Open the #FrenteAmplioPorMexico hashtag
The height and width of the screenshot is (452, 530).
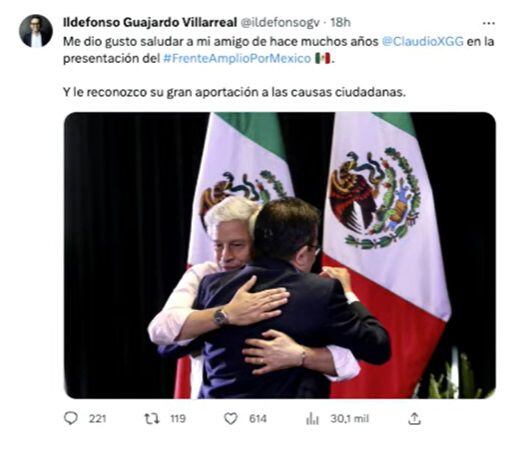click(237, 58)
